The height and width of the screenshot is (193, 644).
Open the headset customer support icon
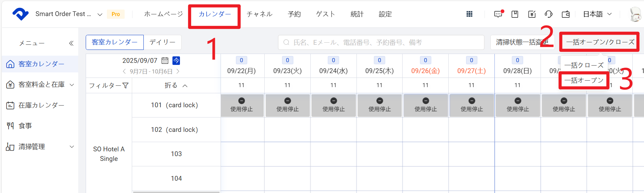(548, 14)
